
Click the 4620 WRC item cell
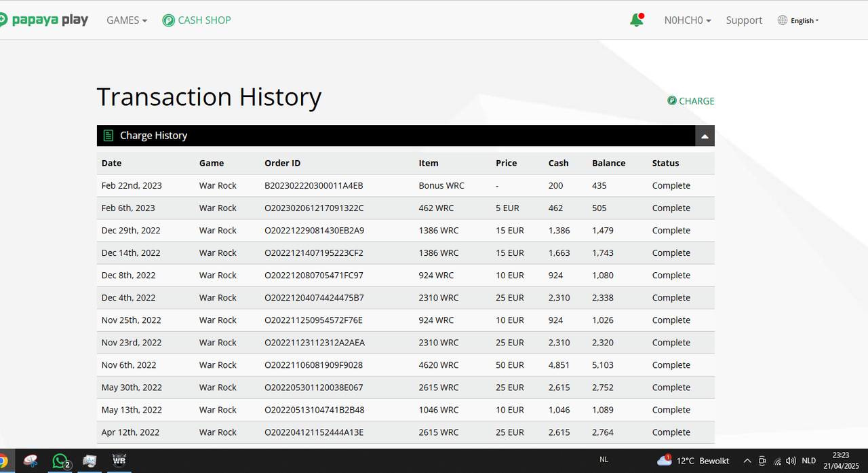(x=439, y=364)
